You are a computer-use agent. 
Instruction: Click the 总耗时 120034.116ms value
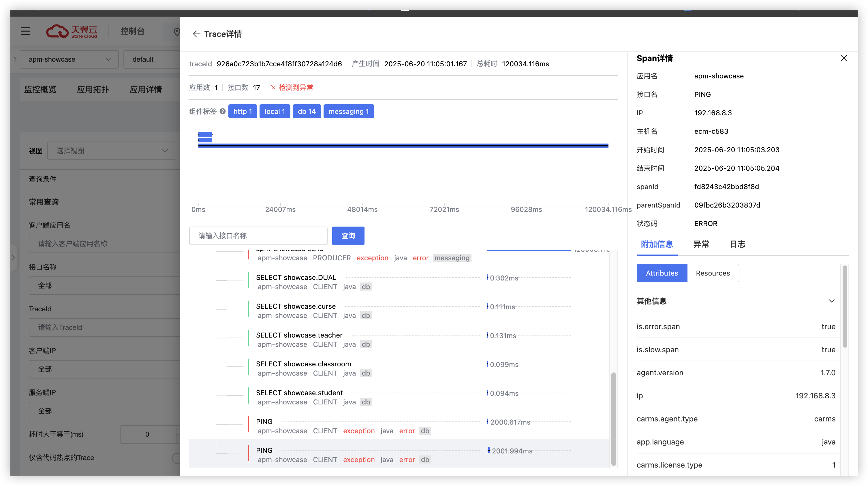point(525,64)
